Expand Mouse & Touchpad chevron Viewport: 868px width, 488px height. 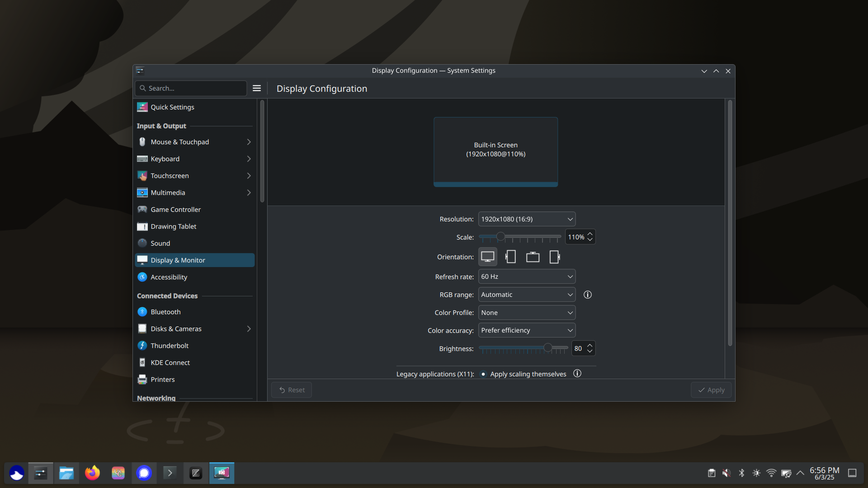tap(249, 142)
